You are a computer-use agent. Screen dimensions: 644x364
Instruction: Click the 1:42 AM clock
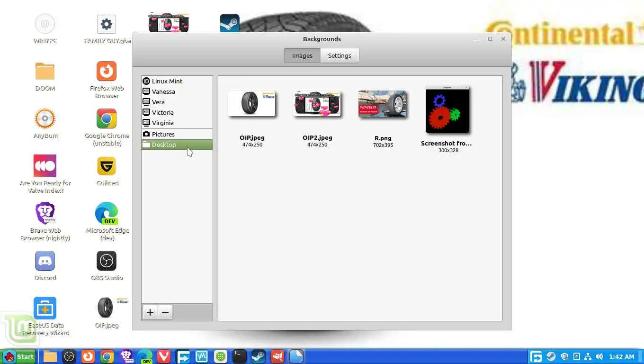point(622,356)
